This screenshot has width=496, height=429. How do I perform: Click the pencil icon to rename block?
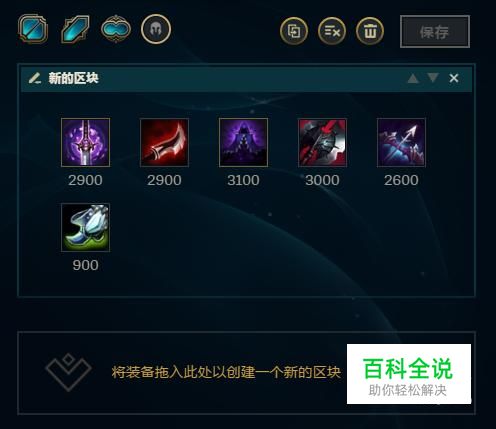34,78
